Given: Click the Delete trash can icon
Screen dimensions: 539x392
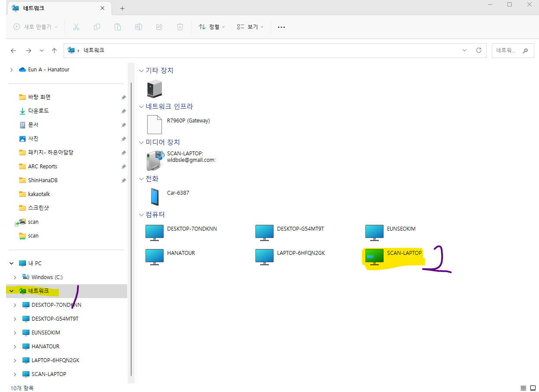Looking at the screenshot, I should tap(180, 27).
